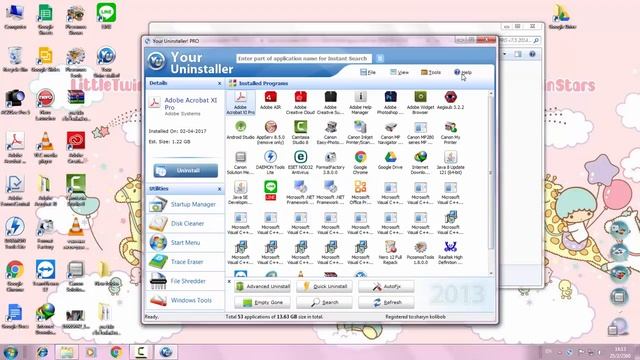Select Java SE Development Kit icon

click(240, 193)
